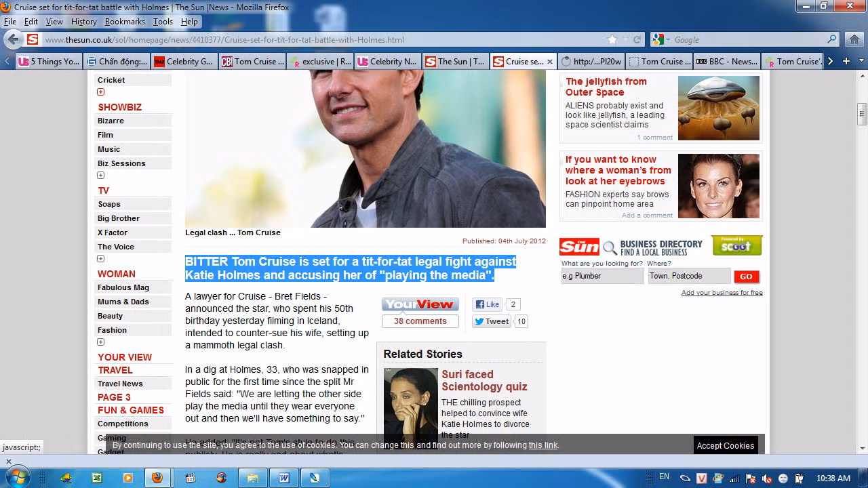The image size is (868, 488).
Task: Click the Town, Postcode field
Action: coord(690,276)
